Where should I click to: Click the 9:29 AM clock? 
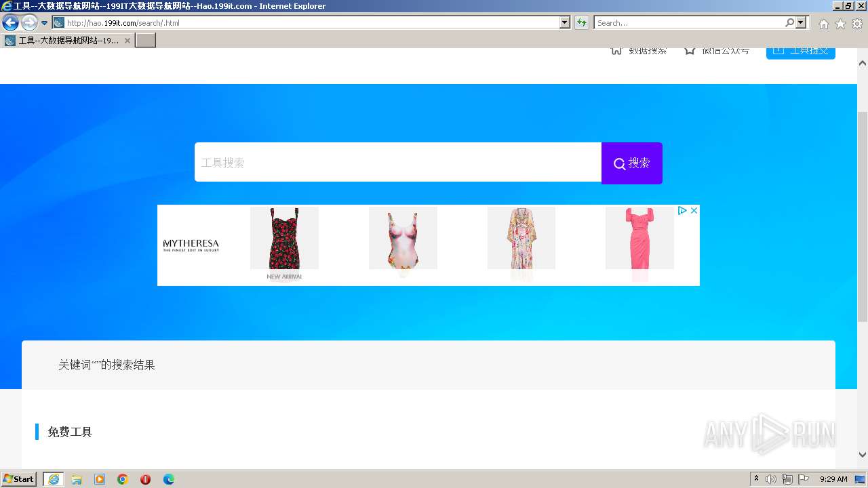click(x=833, y=479)
